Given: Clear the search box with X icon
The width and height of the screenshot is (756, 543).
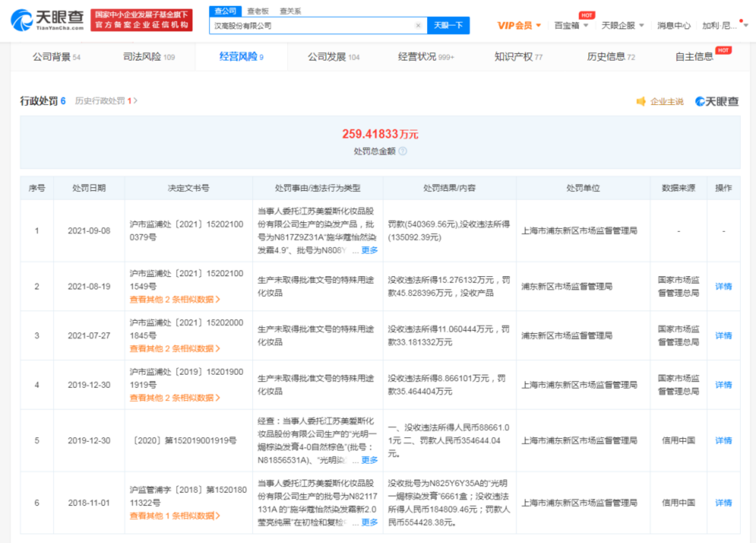Looking at the screenshot, I should pos(418,26).
